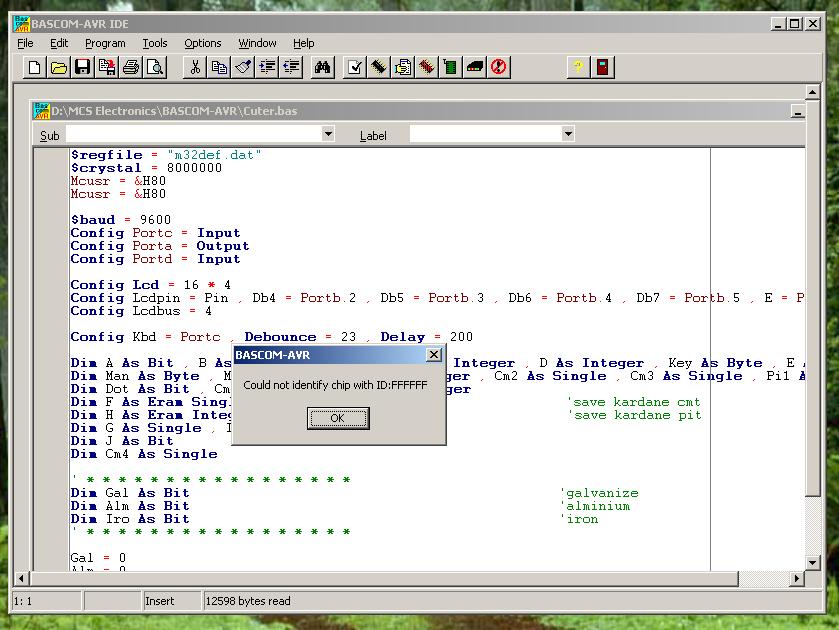Run syntax check with the checkmark icon
The height and width of the screenshot is (630, 839).
tap(354, 67)
